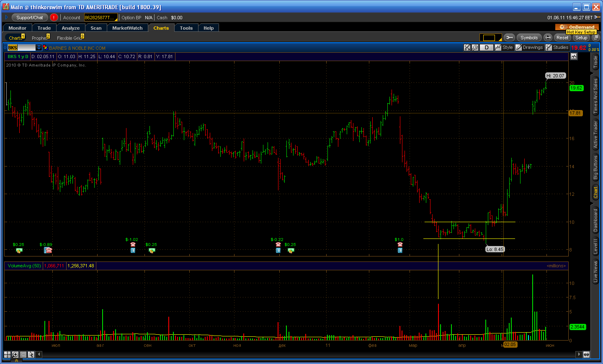This screenshot has width=603, height=364.
Task: Open the Studies menu
Action: (x=557, y=47)
